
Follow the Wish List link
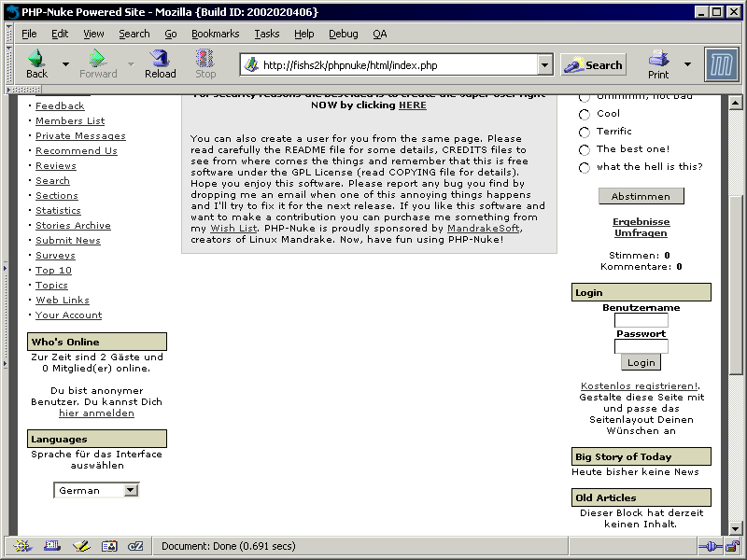coord(233,228)
